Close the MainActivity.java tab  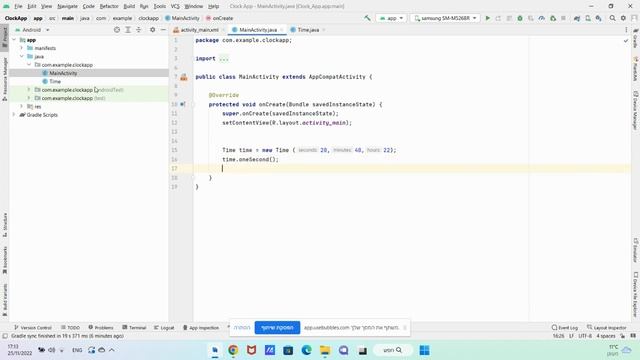[282, 30]
